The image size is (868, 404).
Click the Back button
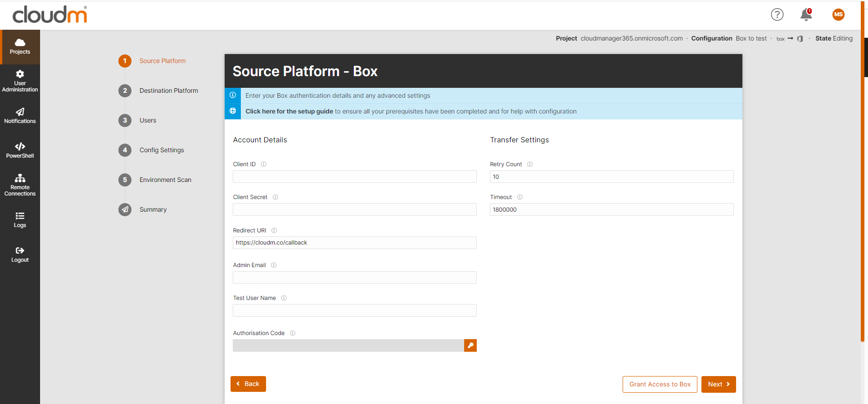pos(248,384)
